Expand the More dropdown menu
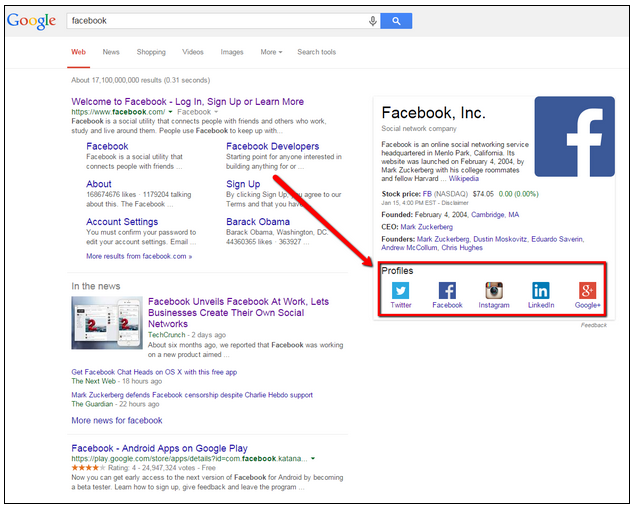This screenshot has height=508, width=634. pos(271,52)
